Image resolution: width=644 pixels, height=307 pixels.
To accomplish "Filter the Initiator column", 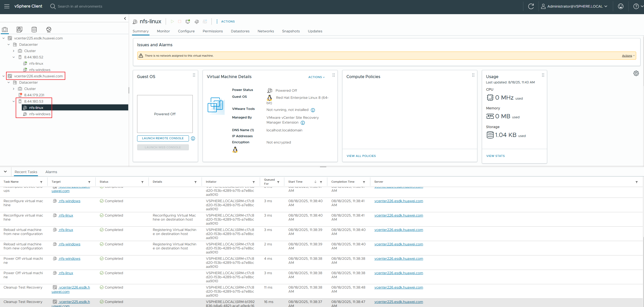I will [254, 182].
